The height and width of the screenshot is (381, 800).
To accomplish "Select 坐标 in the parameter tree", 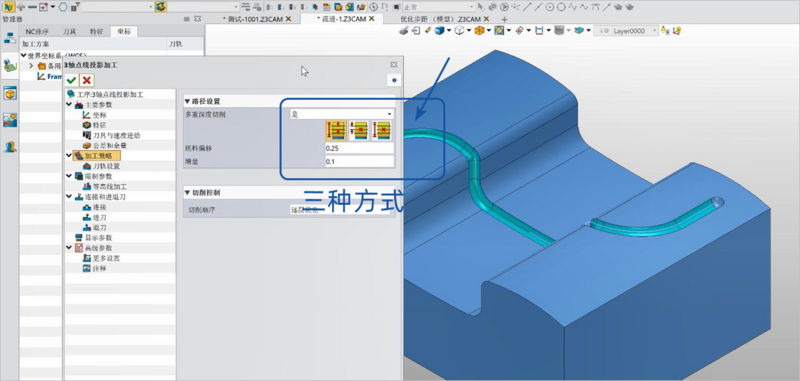I will [x=99, y=115].
